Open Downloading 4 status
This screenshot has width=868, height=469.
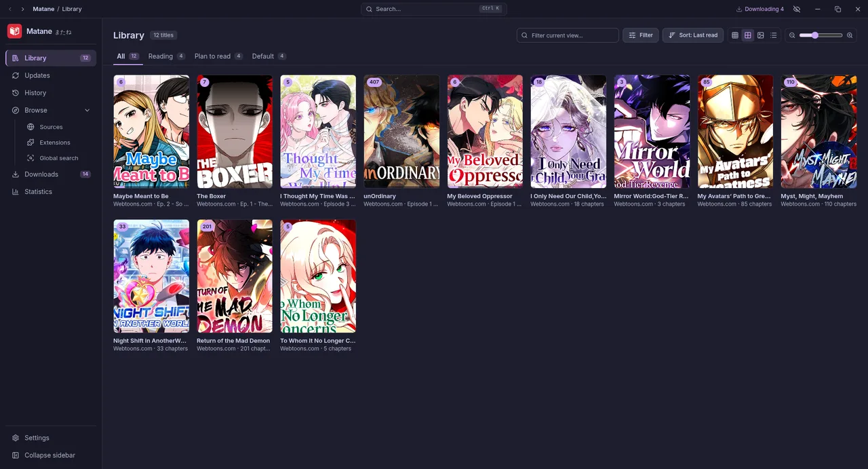coord(759,9)
